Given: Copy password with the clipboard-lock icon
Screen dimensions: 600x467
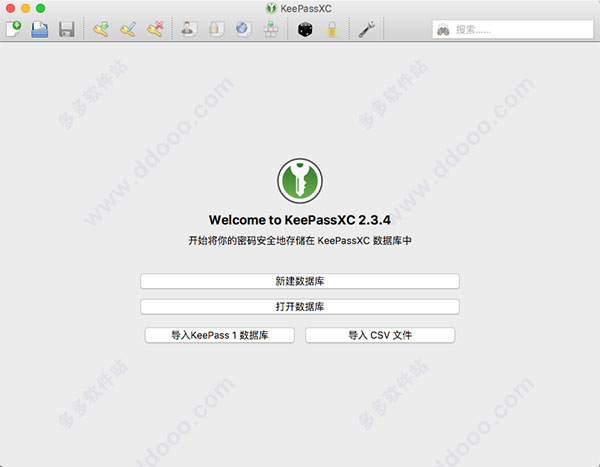Looking at the screenshot, I should pyautogui.click(x=216, y=29).
